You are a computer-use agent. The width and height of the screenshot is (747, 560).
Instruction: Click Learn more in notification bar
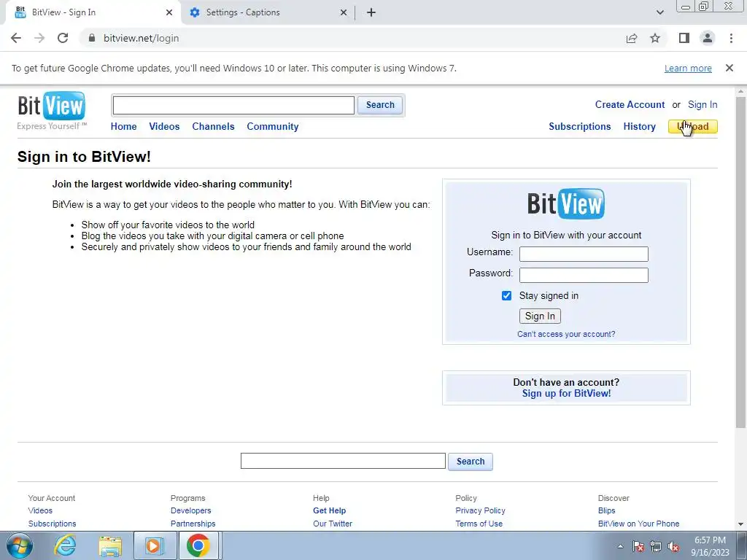(x=688, y=68)
